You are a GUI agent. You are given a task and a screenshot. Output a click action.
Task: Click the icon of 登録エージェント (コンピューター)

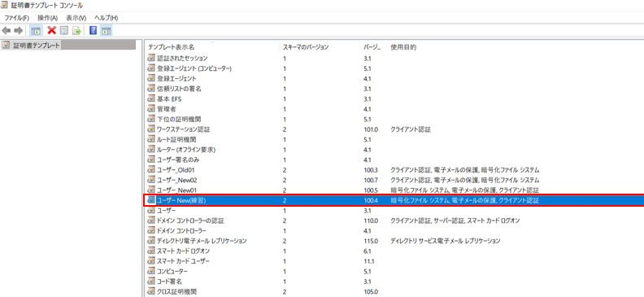point(151,68)
